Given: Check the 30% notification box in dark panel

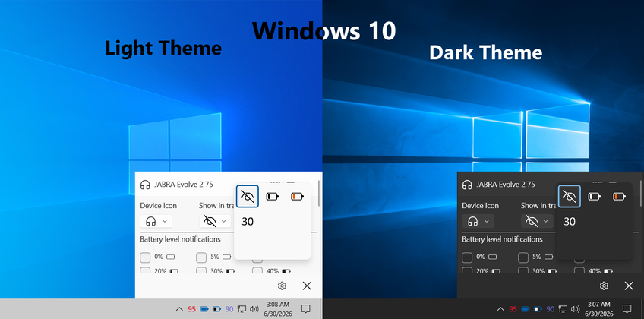Looking at the screenshot, I should pos(522,270).
